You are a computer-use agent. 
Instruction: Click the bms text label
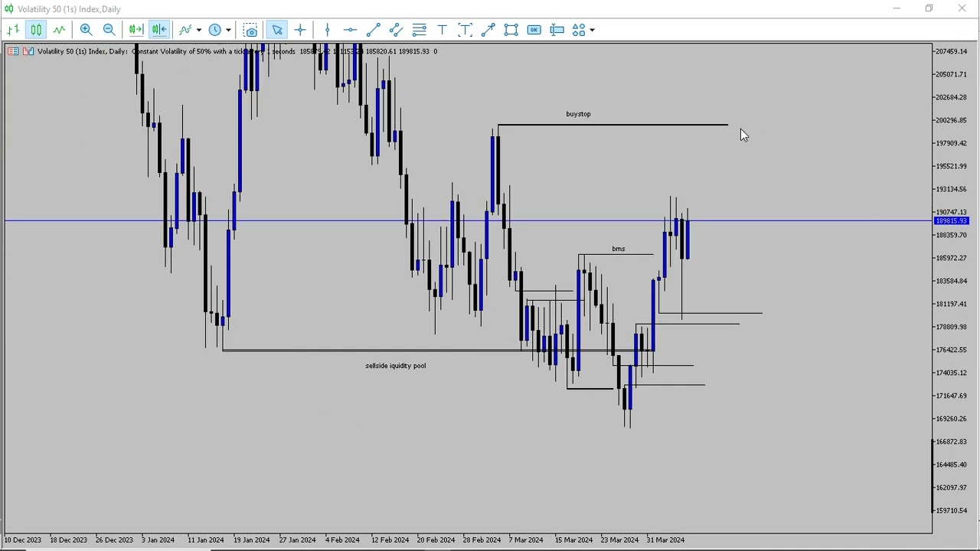[618, 249]
